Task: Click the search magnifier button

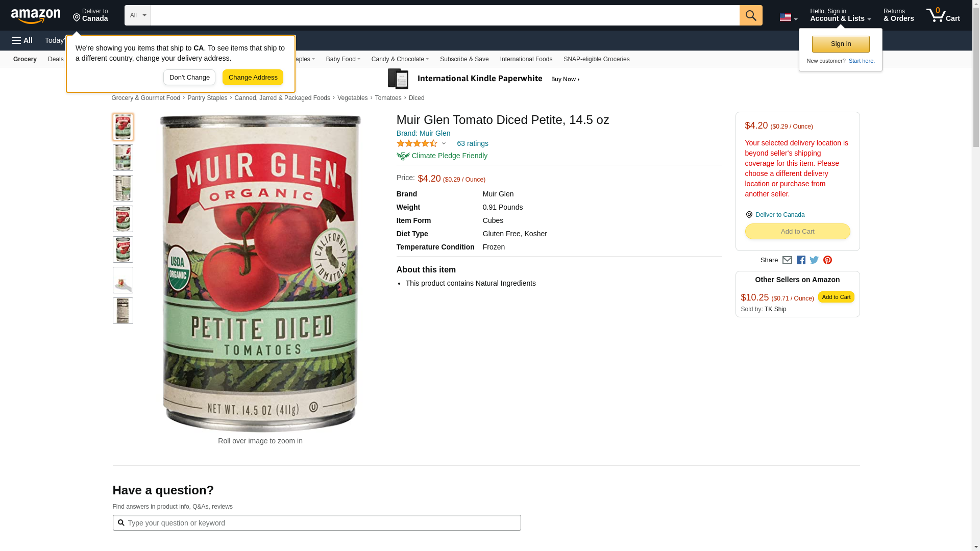Action: click(x=750, y=15)
